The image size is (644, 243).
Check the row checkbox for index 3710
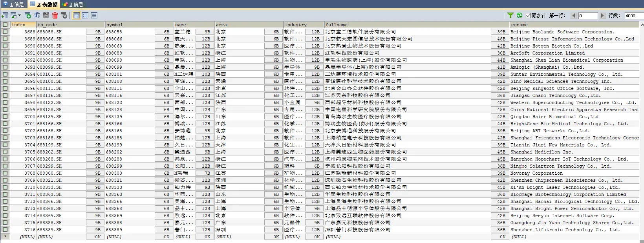pos(5,187)
